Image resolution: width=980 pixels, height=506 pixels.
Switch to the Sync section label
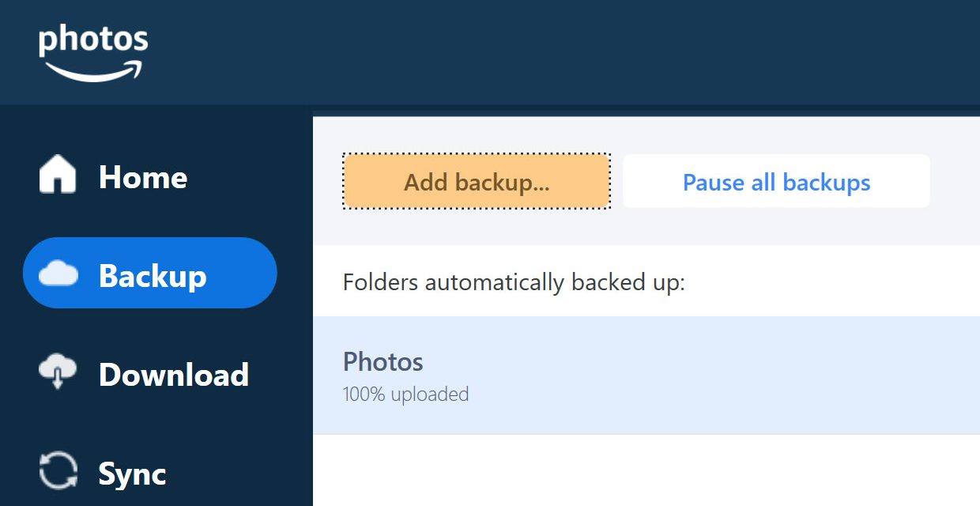click(x=132, y=474)
